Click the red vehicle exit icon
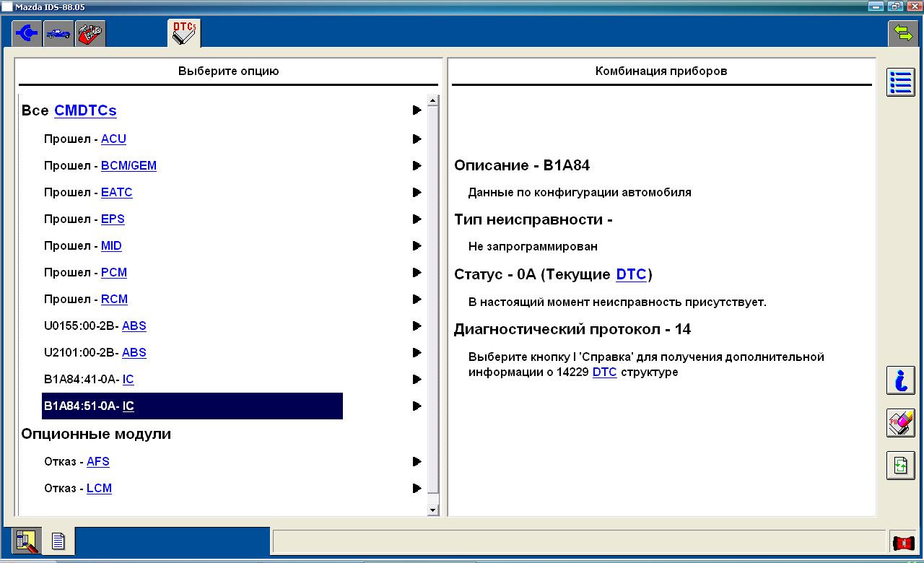 (x=903, y=542)
